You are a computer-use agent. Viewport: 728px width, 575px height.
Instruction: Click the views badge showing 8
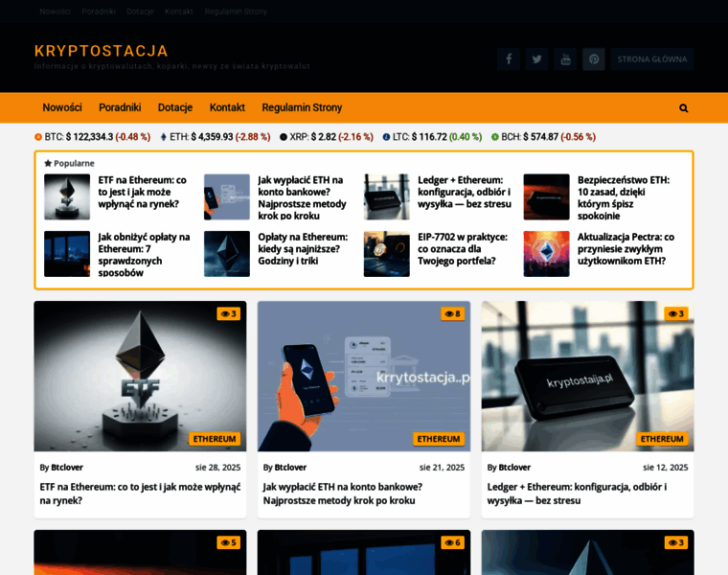453,313
